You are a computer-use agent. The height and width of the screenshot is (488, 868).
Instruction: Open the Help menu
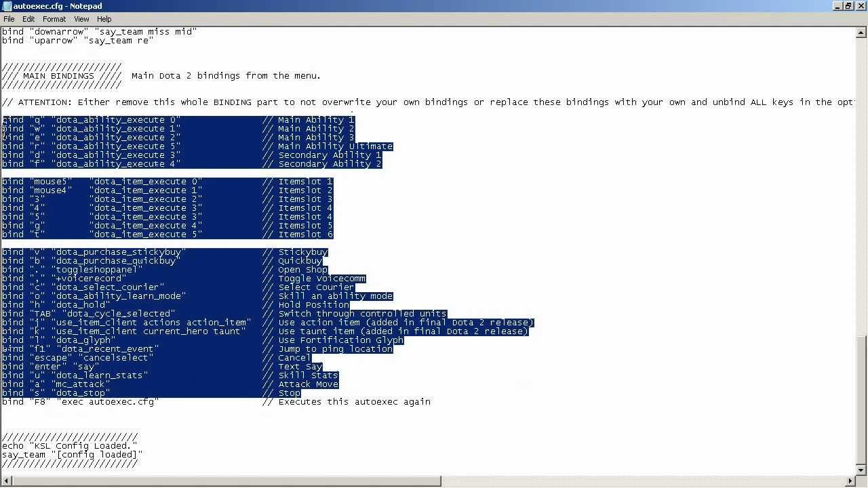click(x=104, y=19)
